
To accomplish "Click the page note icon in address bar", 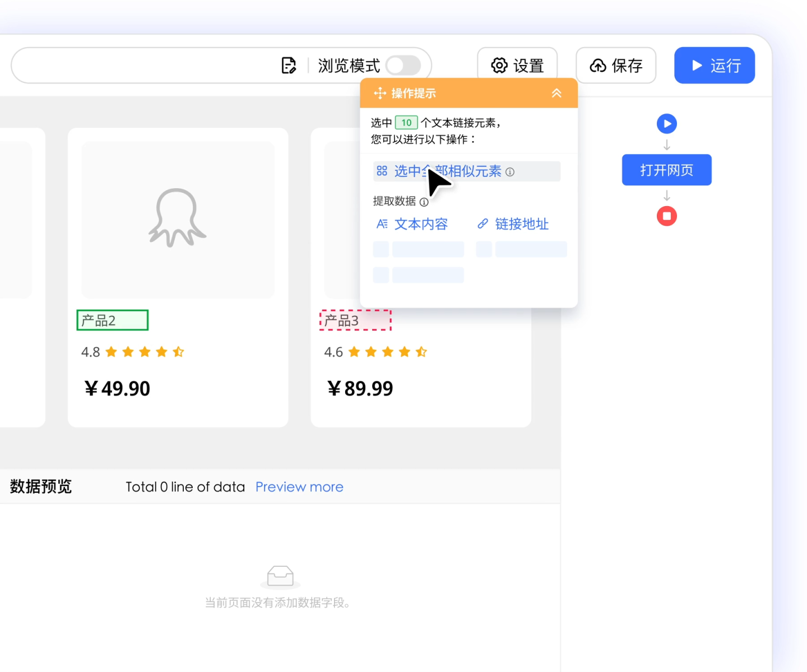I will pyautogui.click(x=289, y=66).
